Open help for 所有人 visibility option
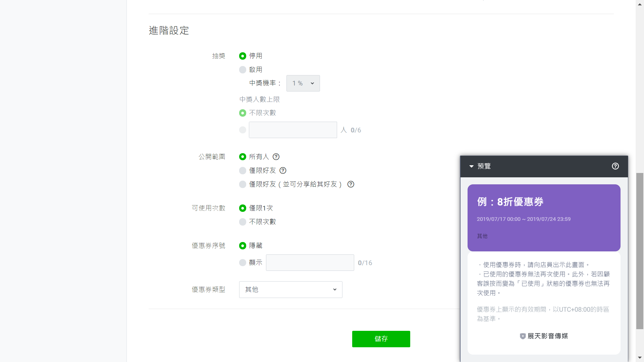 276,157
